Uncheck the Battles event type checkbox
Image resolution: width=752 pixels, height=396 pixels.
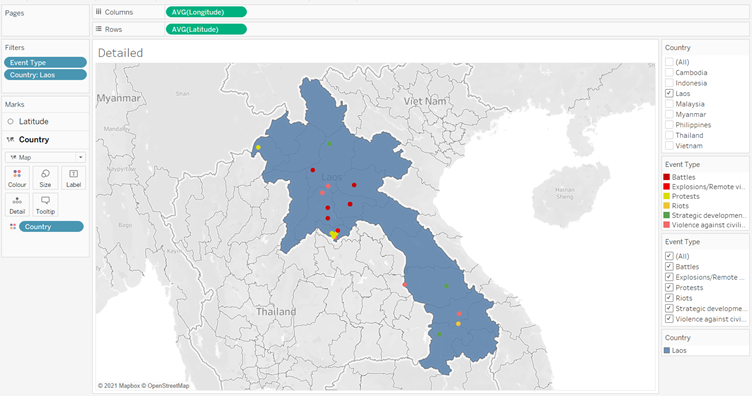669,267
